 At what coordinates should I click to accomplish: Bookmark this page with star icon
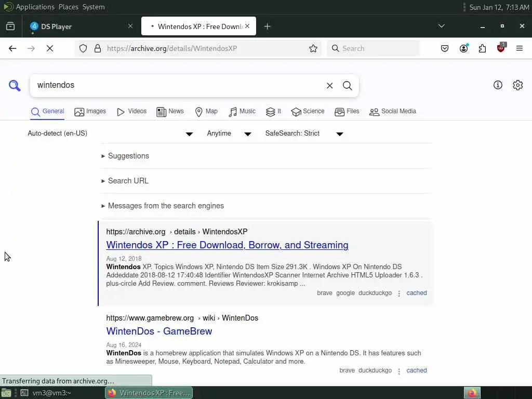point(313,48)
